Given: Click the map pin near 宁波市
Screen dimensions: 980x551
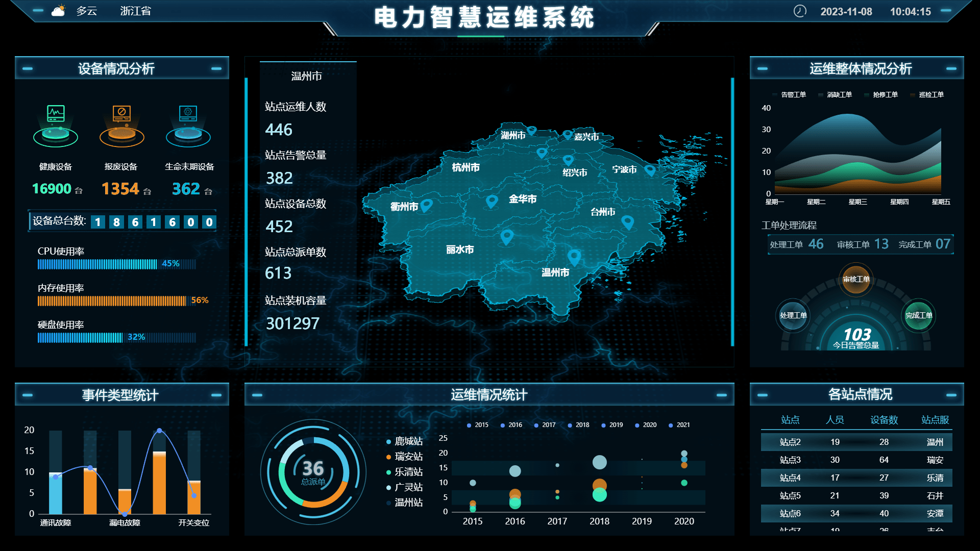Looking at the screenshot, I should pos(650,170).
